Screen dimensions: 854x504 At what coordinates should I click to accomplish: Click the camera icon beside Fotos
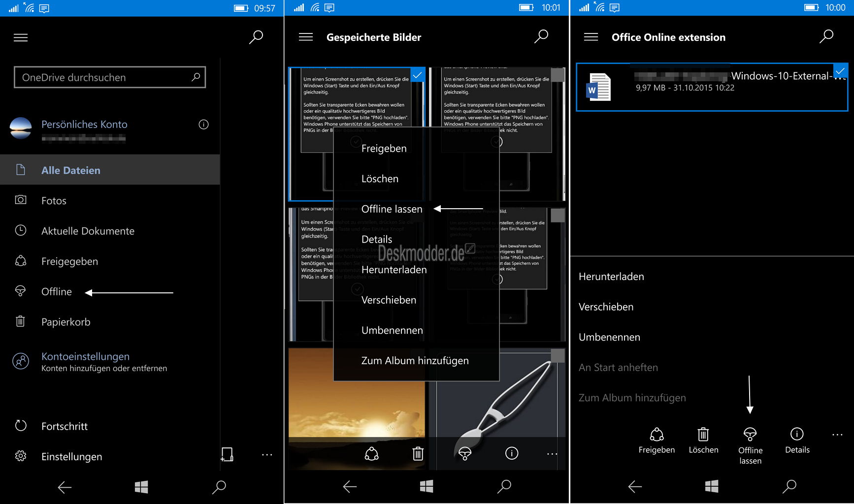(21, 200)
